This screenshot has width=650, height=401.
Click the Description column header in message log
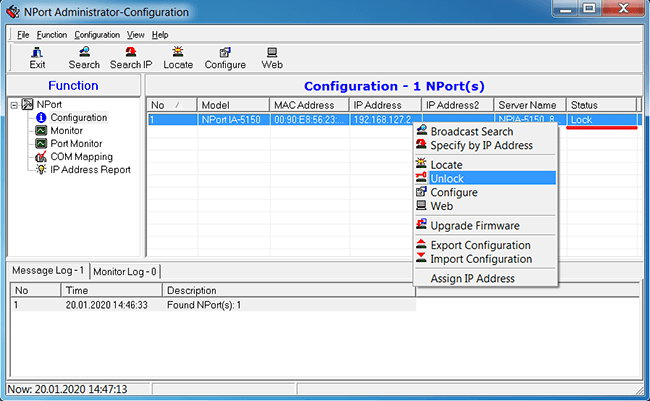(x=289, y=290)
